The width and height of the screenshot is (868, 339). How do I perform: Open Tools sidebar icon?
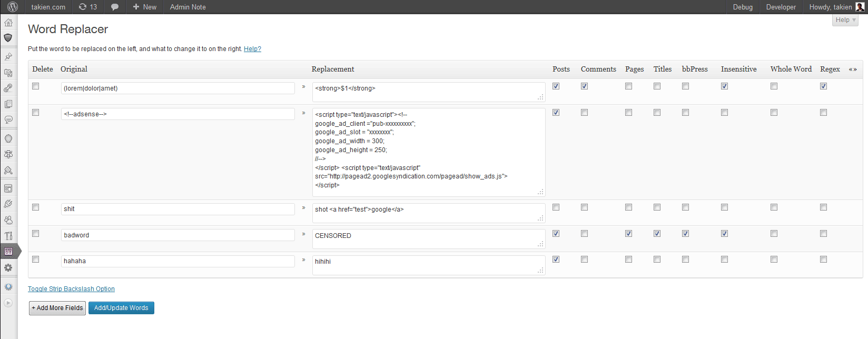pos(8,236)
